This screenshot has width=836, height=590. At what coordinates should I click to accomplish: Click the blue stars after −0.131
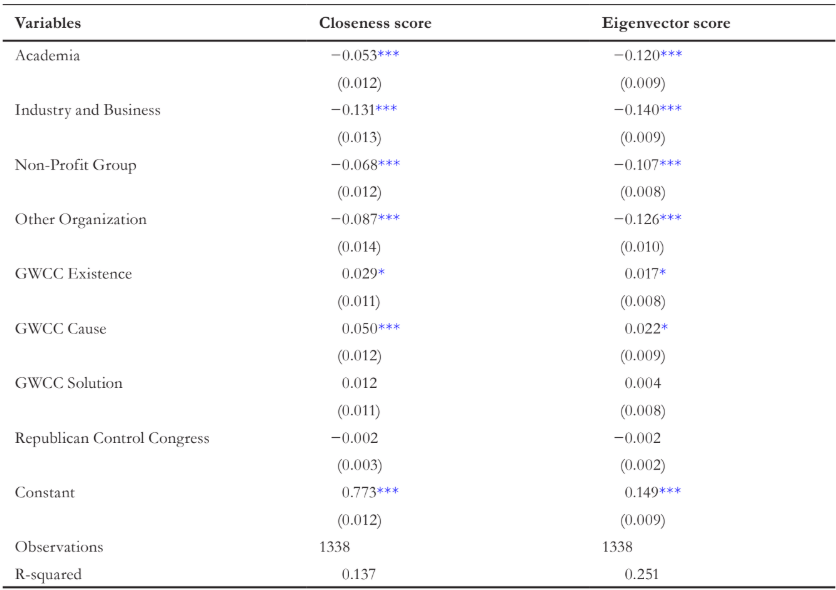click(386, 109)
